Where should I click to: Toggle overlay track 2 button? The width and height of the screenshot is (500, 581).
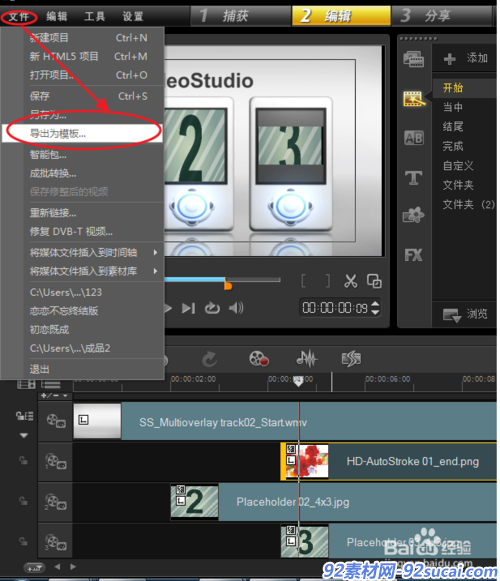(x=56, y=502)
